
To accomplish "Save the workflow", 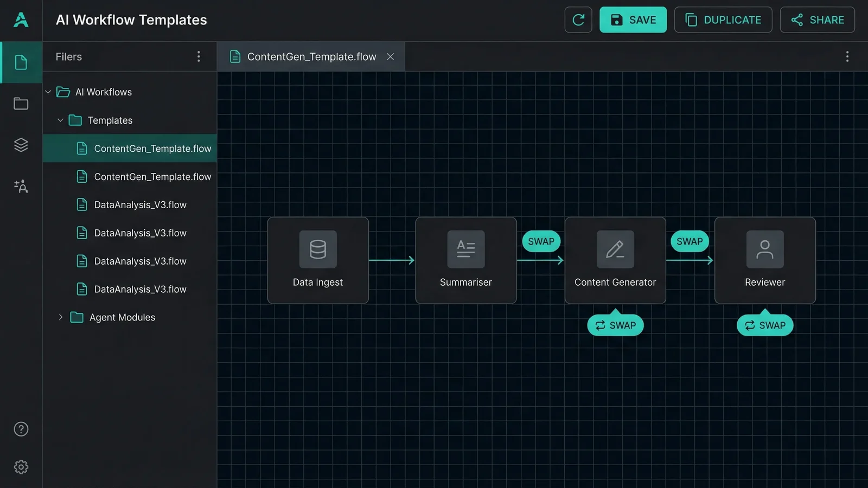I will 633,20.
